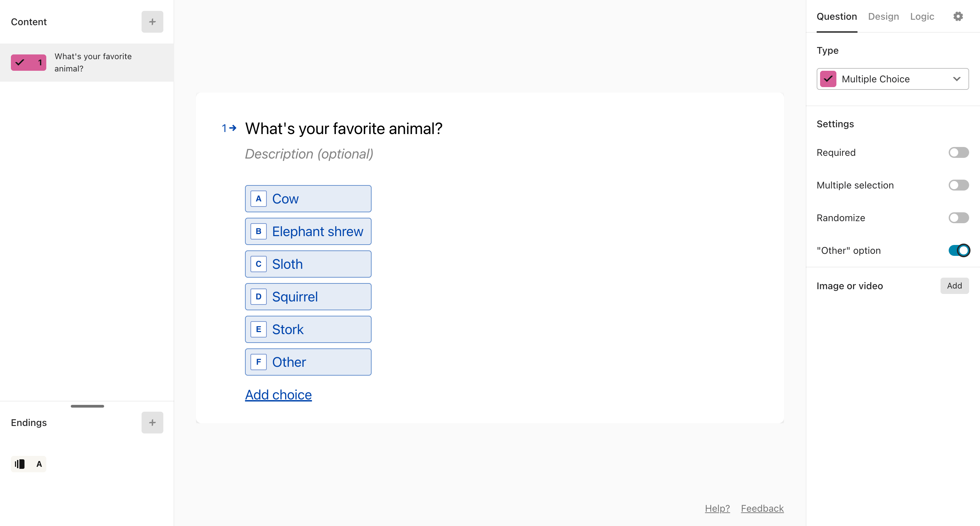Enable the Randomize toggle

[958, 217]
